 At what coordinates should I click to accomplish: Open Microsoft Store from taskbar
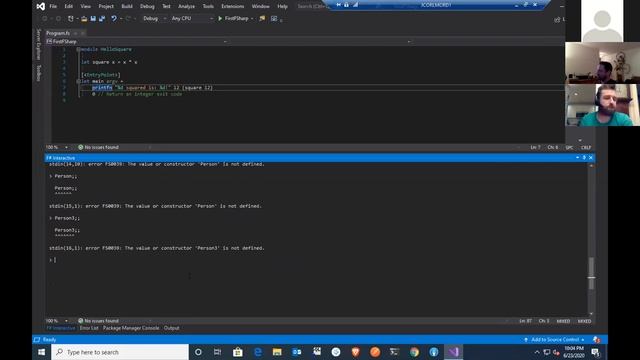pyautogui.click(x=238, y=352)
